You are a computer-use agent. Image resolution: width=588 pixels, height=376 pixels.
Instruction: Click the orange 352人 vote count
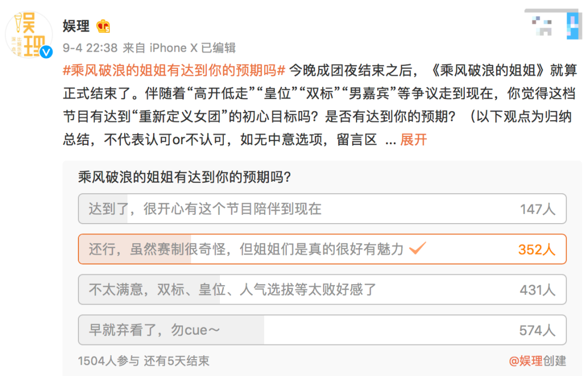(x=537, y=250)
